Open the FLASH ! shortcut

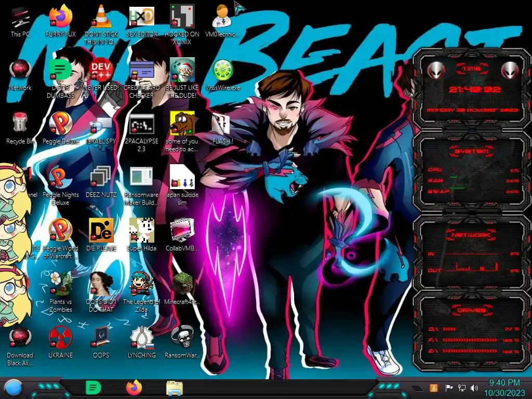point(222,129)
